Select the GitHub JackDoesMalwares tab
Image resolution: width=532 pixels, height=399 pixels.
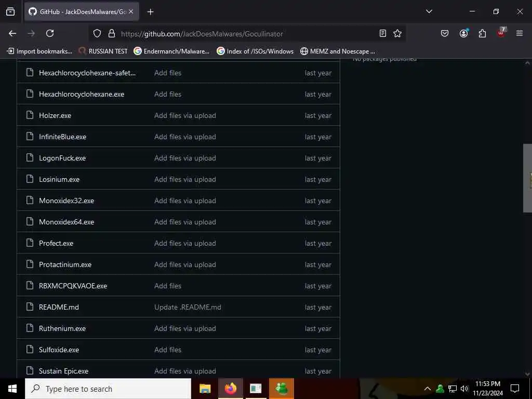(x=82, y=12)
